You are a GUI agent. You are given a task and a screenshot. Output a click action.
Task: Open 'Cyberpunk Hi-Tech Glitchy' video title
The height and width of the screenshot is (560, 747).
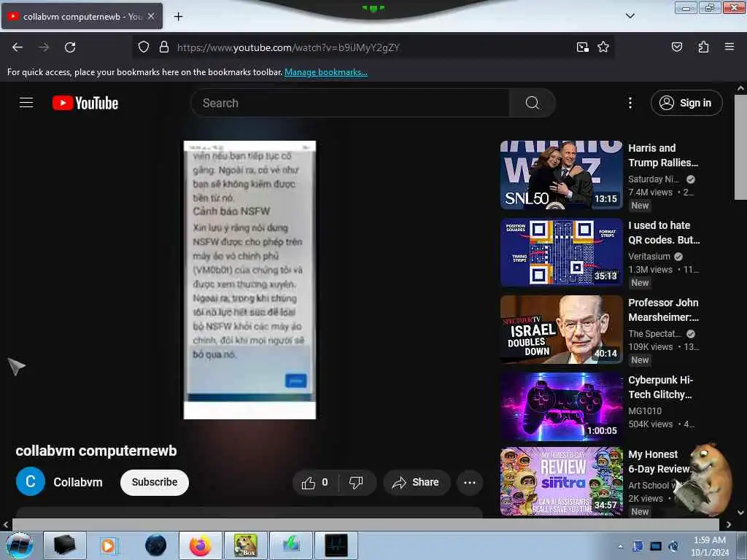click(661, 387)
